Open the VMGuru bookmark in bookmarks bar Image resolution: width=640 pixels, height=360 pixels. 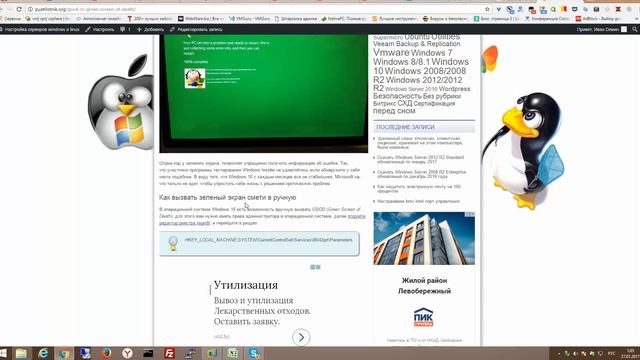249,19
